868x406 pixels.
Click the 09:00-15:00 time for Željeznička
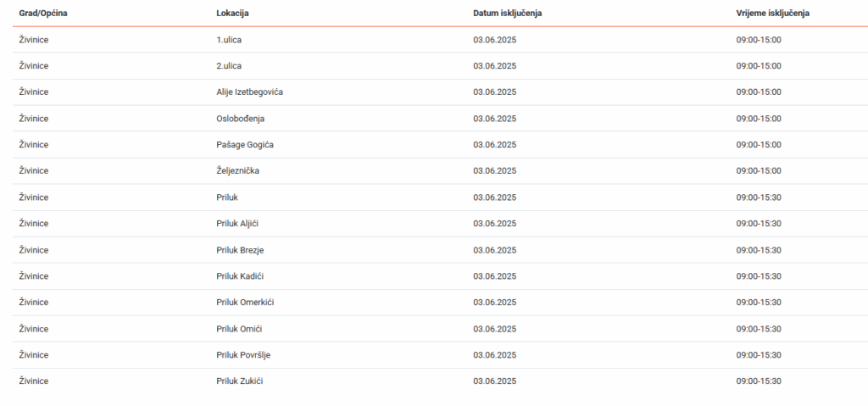coord(759,171)
